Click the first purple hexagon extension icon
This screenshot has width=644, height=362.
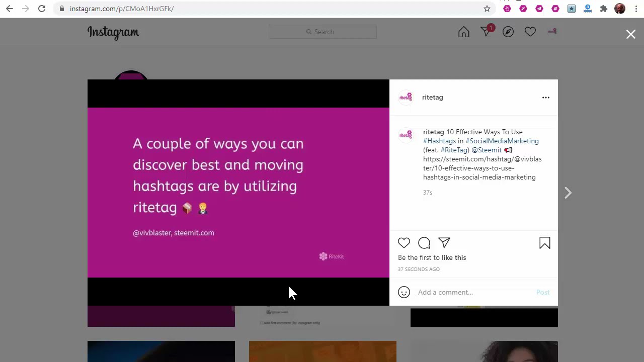(x=507, y=9)
